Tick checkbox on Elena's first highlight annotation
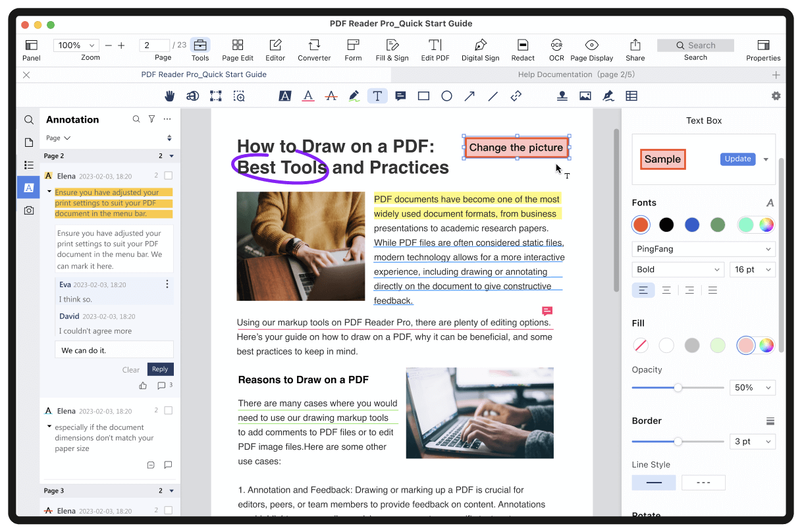Screen dimensions: 802x532 [x=168, y=176]
